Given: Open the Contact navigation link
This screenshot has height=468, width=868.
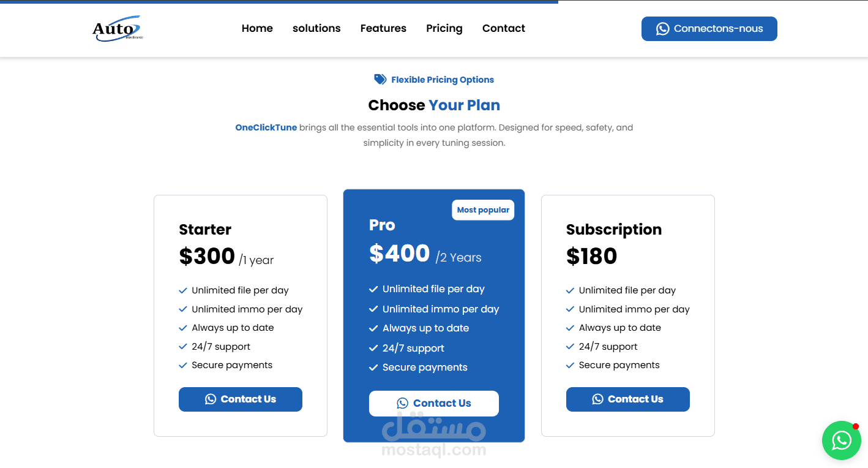Looking at the screenshot, I should click(x=504, y=28).
